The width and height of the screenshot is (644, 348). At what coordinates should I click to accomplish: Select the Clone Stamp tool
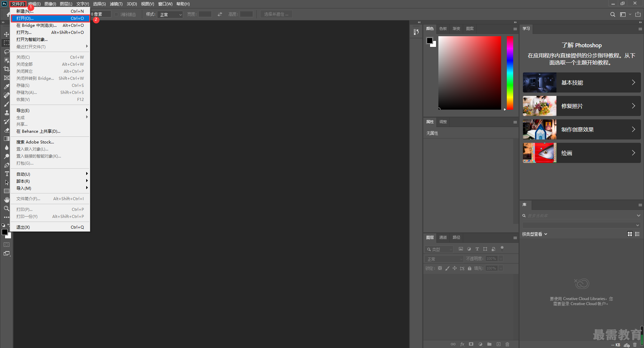pyautogui.click(x=6, y=113)
